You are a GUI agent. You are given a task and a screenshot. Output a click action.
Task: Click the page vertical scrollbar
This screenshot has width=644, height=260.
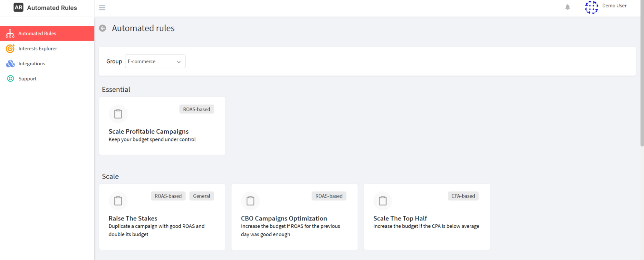pos(642,74)
